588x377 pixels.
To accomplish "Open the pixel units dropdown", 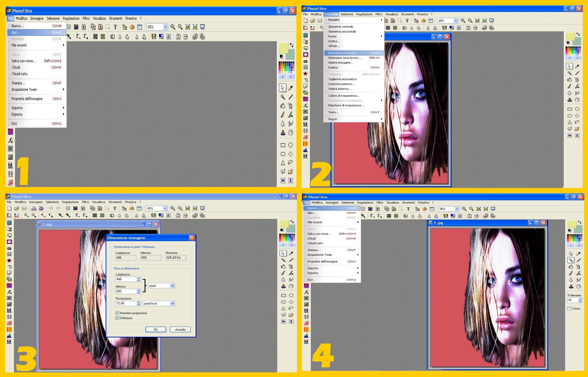I will coord(172,286).
